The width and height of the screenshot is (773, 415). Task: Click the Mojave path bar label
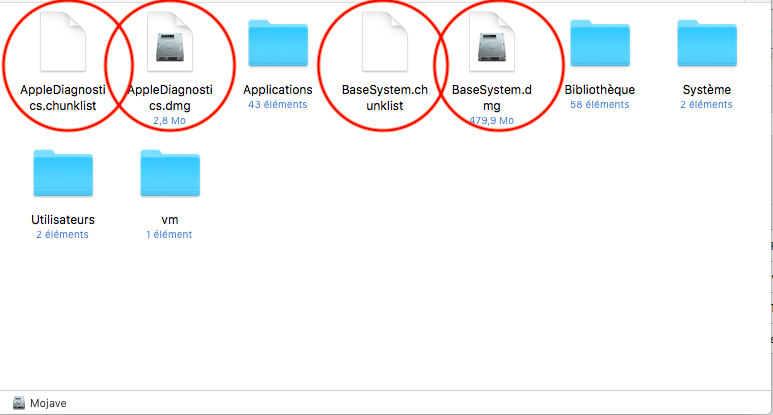point(48,403)
